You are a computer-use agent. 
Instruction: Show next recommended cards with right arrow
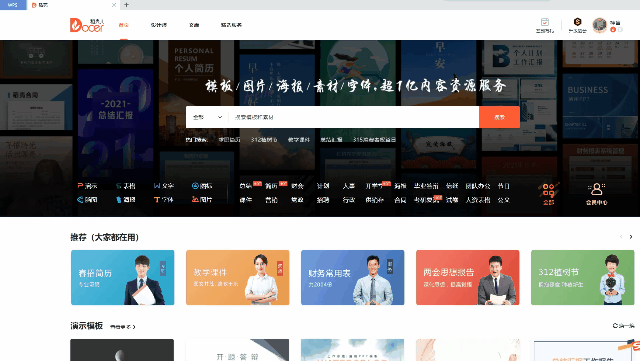tap(631, 237)
